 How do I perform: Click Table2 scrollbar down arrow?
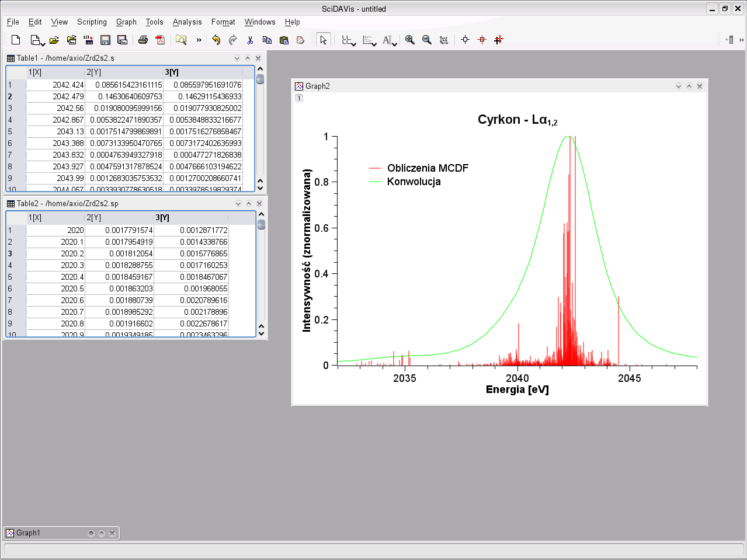tap(261, 334)
